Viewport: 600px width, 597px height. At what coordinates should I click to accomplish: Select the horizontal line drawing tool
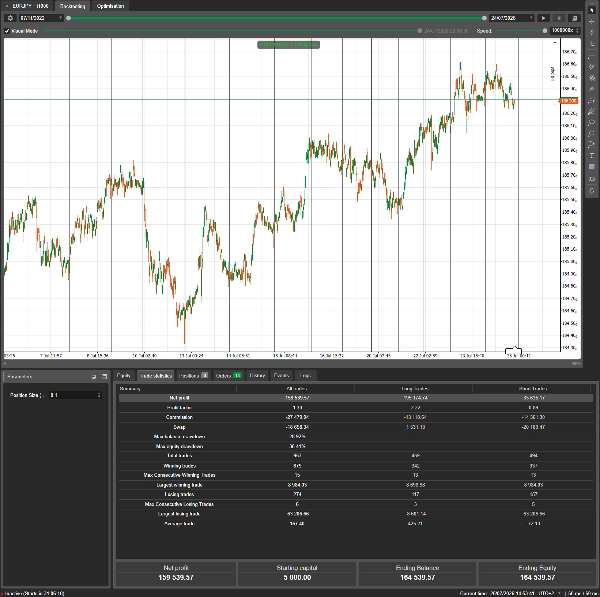(592, 57)
